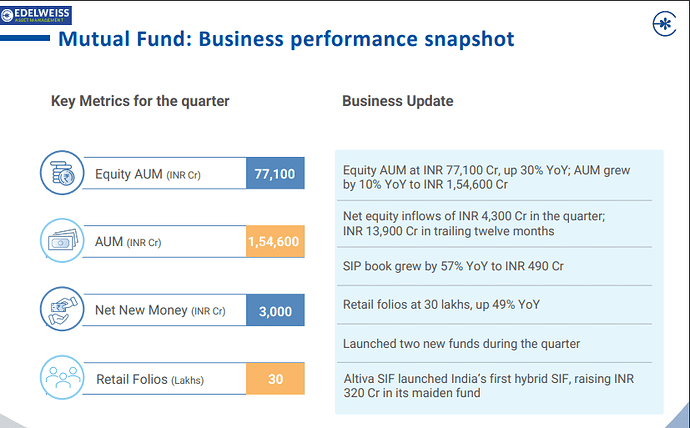Click the Business Update heading
This screenshot has height=428, width=690.
click(397, 101)
